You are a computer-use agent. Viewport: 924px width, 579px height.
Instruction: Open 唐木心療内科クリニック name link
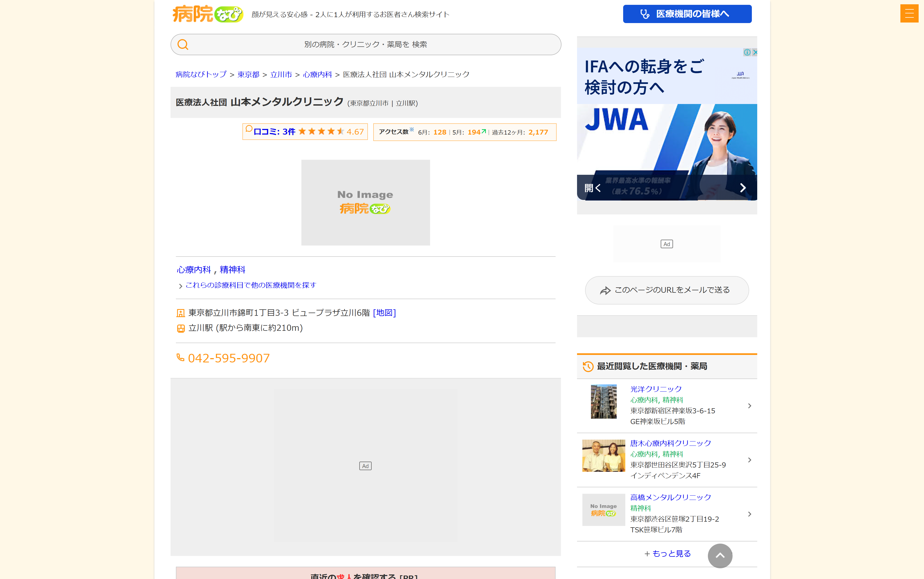(670, 443)
